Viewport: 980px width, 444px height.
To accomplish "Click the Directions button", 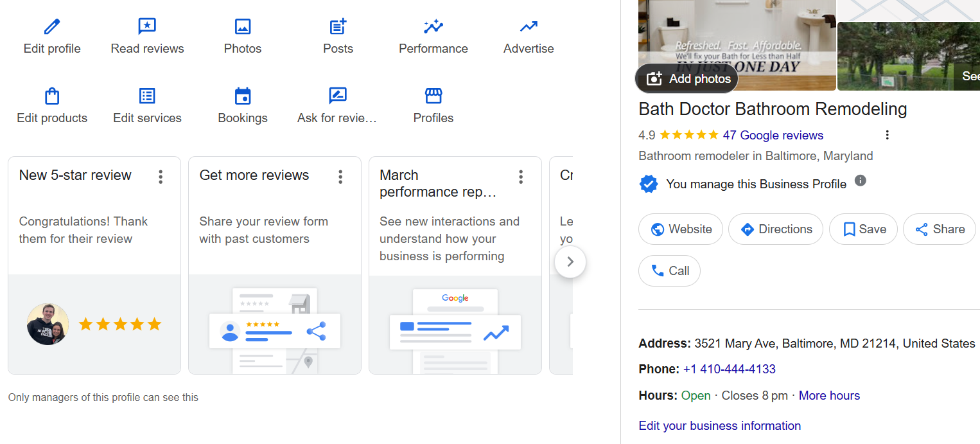I will coord(776,229).
